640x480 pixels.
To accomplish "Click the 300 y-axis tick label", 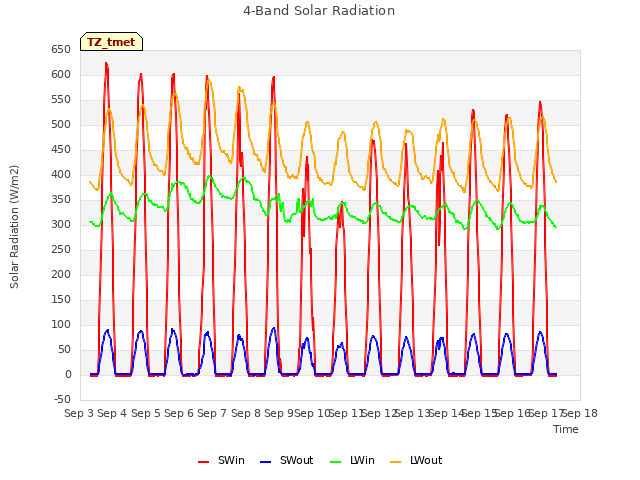I will [61, 224].
